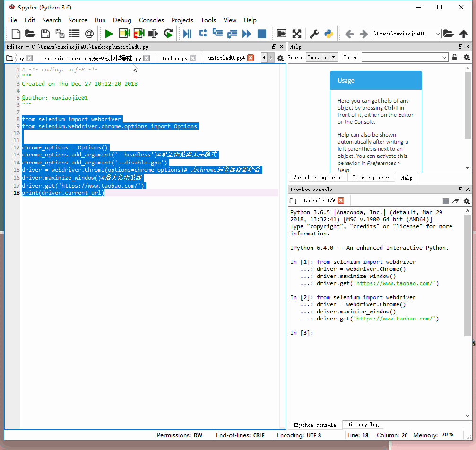Step return debug icon
476x450 pixels.
pyautogui.click(x=232, y=34)
